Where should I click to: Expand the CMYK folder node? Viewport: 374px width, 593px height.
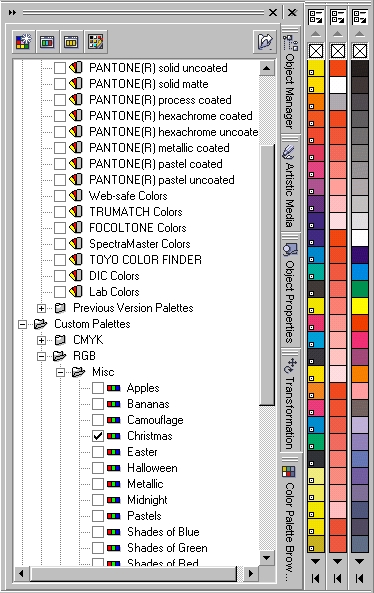click(41, 340)
